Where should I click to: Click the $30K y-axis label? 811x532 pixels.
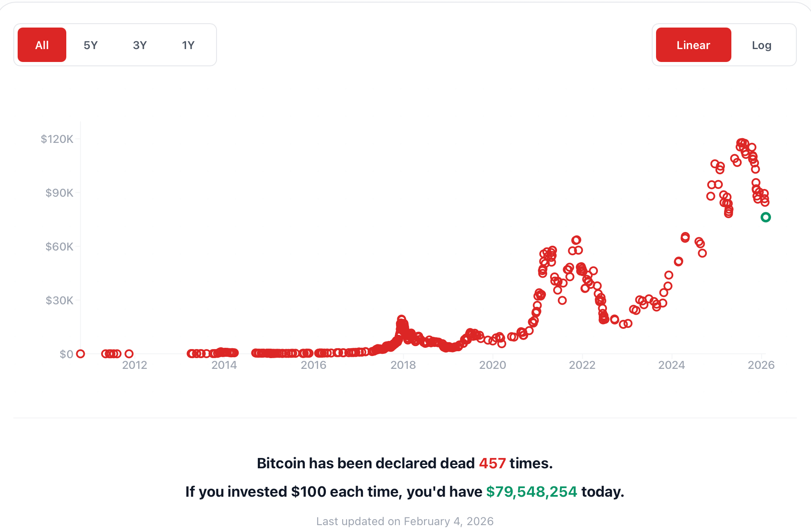[x=59, y=300]
